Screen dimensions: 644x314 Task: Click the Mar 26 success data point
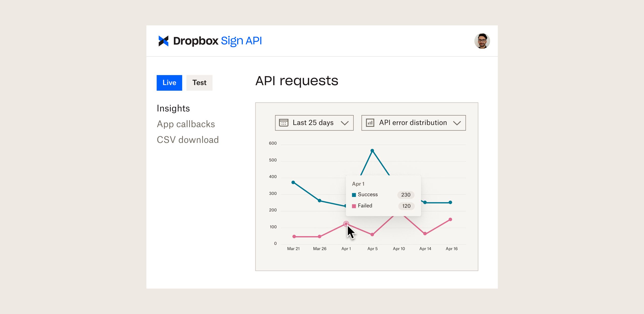[x=319, y=200]
